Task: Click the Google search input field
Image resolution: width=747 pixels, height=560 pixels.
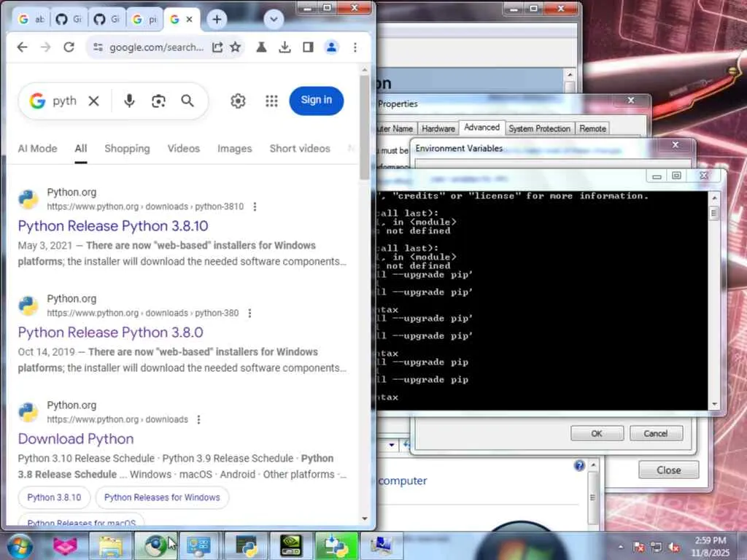Action: click(x=64, y=101)
